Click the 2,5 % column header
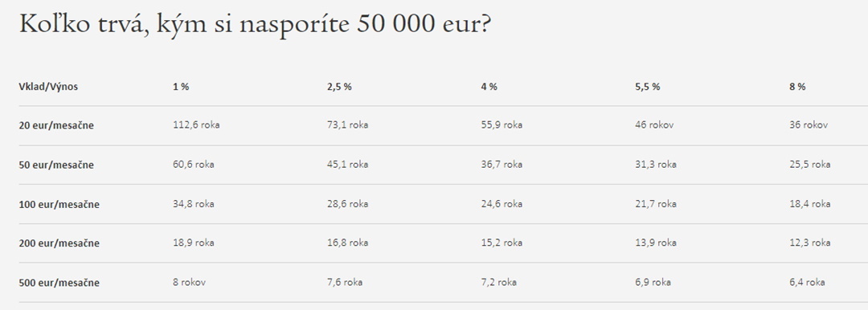This screenshot has height=310, width=868. click(339, 87)
